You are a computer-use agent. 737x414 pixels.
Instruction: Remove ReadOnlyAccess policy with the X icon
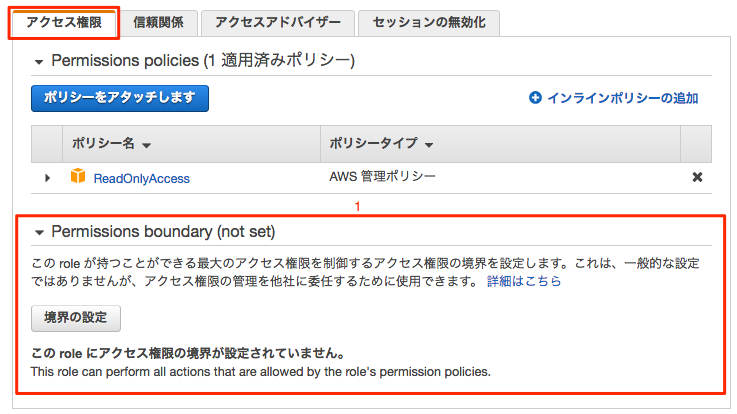click(697, 177)
